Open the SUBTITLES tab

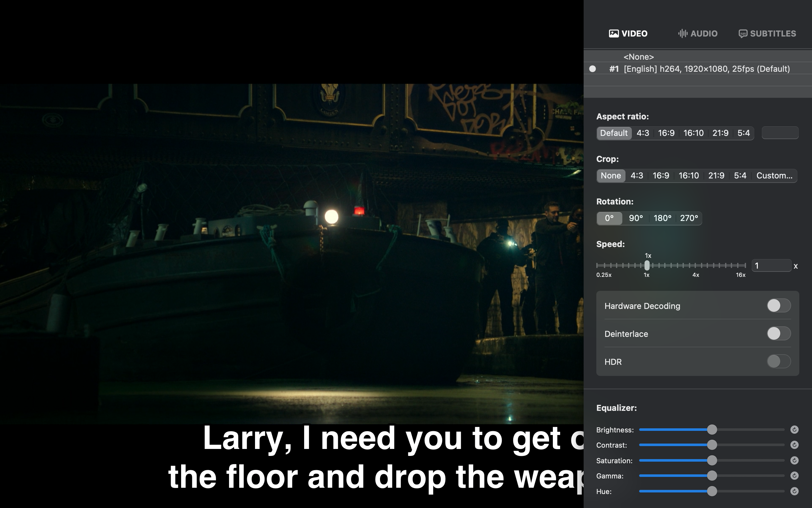click(767, 34)
